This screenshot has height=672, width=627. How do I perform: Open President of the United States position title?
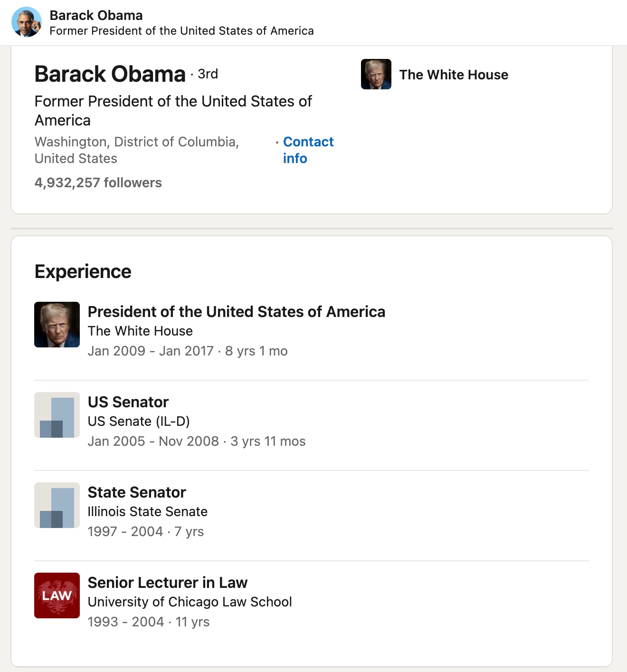(x=237, y=312)
